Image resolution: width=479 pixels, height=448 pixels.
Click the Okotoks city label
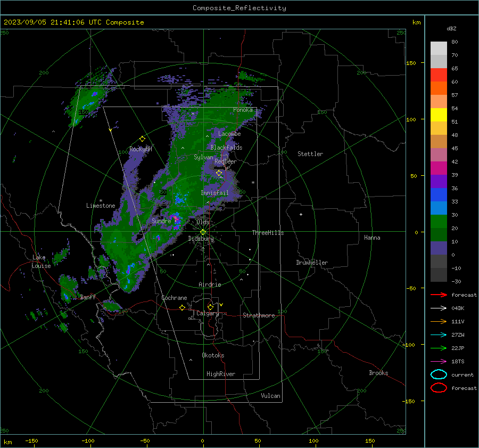click(x=213, y=355)
